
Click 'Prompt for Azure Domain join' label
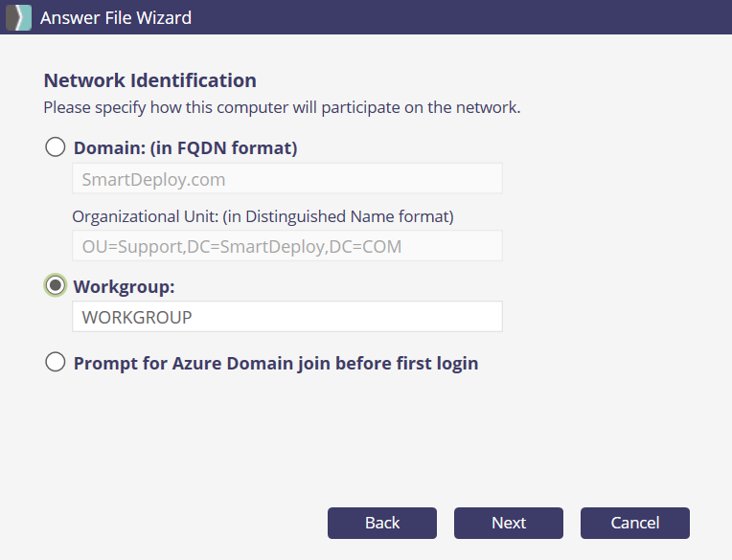pyautogui.click(x=275, y=363)
